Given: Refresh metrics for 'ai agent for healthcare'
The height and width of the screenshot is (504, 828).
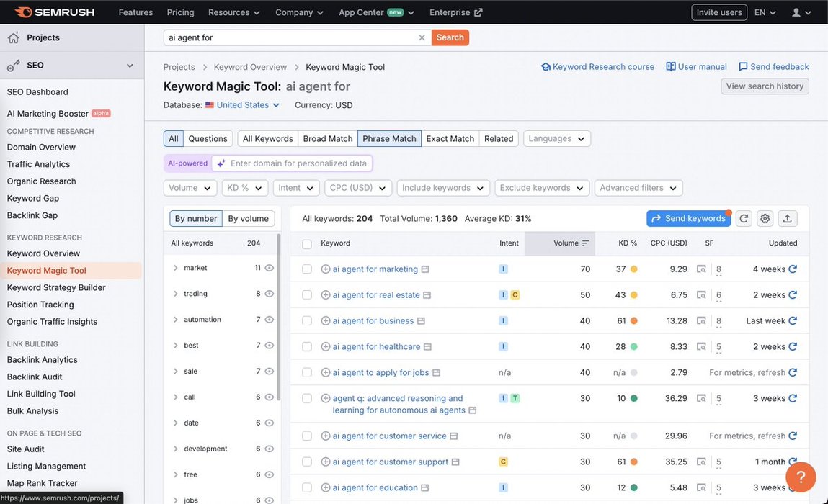Looking at the screenshot, I should click(793, 347).
